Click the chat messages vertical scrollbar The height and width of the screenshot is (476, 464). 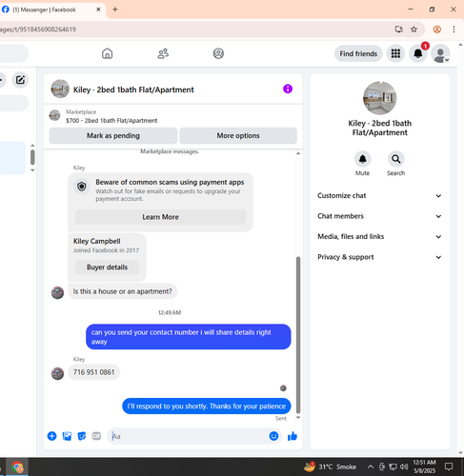298,335
